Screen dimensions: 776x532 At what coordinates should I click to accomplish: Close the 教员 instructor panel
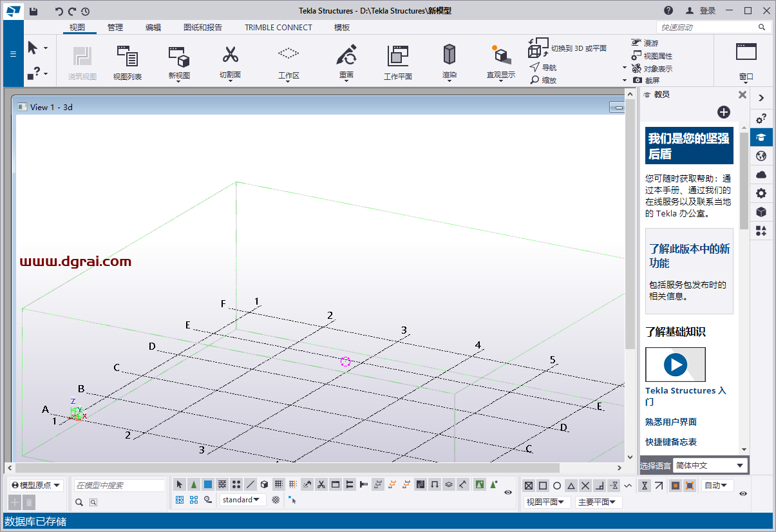(743, 95)
